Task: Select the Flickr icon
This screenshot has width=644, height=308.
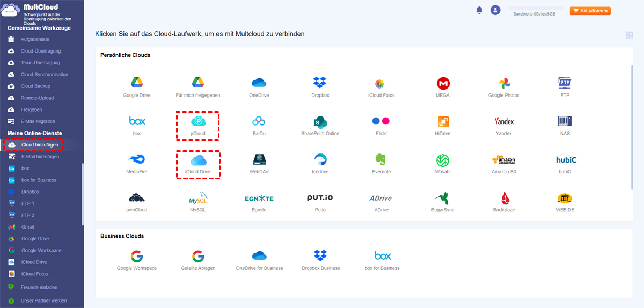Action: (x=382, y=126)
